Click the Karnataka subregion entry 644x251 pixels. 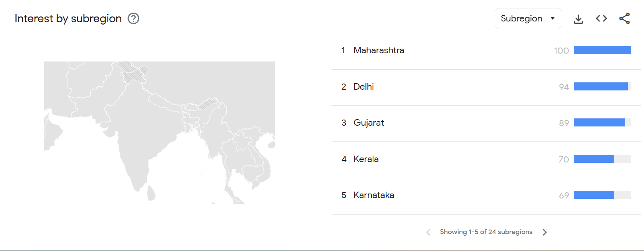tap(373, 195)
